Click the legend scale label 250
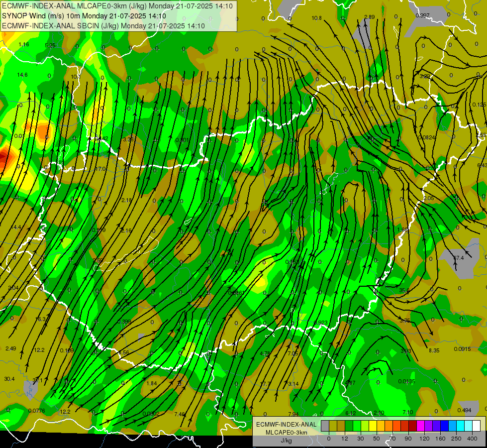The height and width of the screenshot is (448, 487). 456,439
